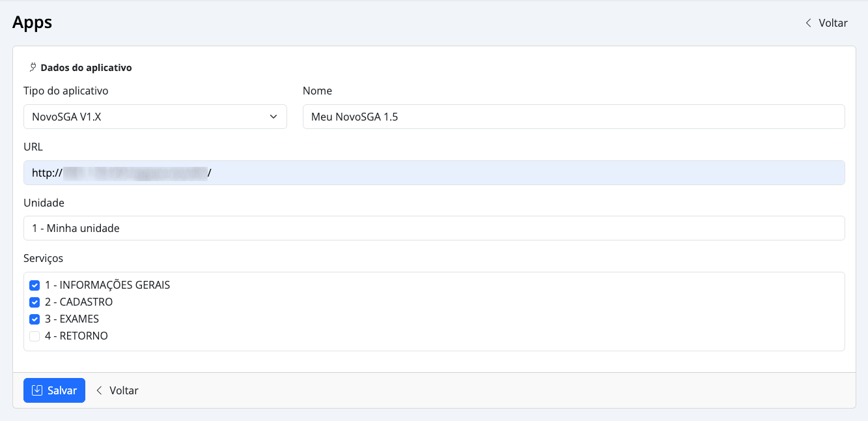Click the Serviços label above the checklist

(x=43, y=258)
